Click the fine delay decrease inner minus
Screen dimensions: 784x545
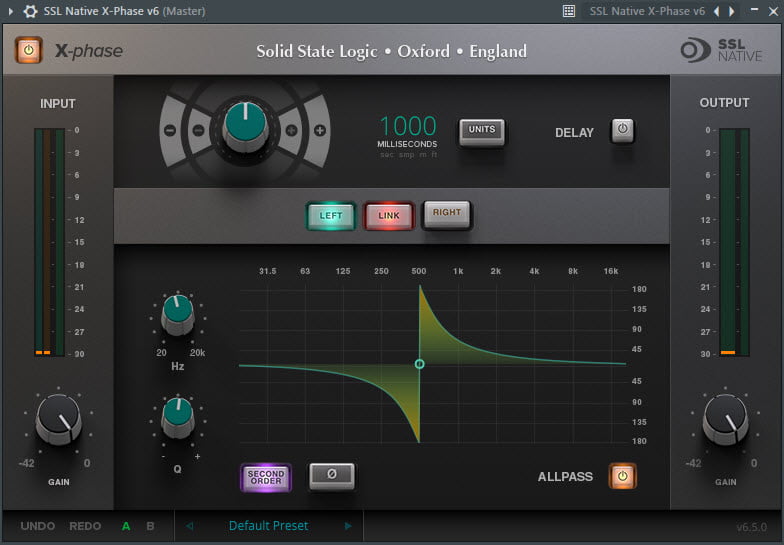[x=198, y=131]
